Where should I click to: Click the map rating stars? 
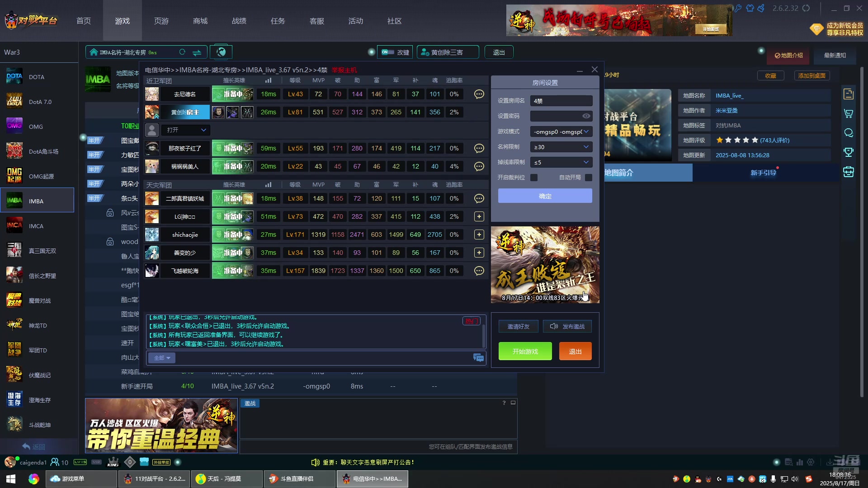tap(737, 140)
